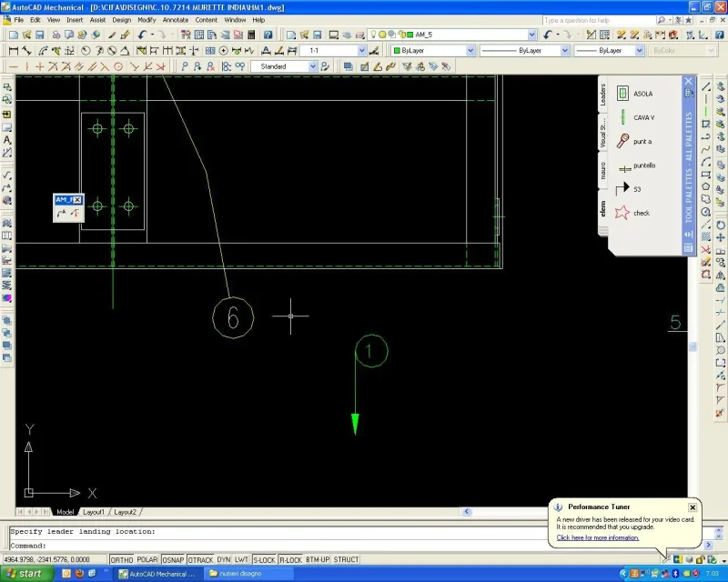Switch to the Layout2 tab
Screen dimensions: 728x582
point(125,512)
